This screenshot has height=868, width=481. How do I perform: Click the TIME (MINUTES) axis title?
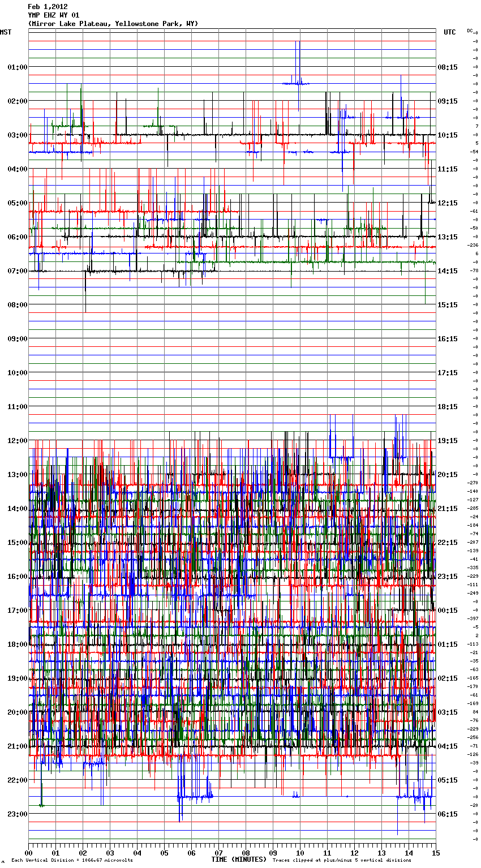[x=239, y=860]
